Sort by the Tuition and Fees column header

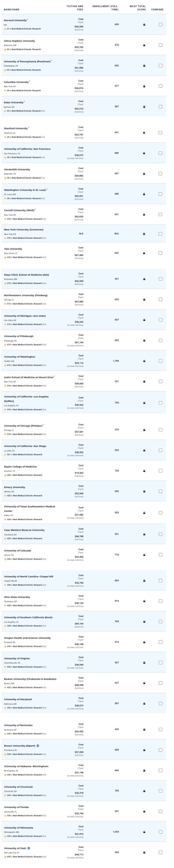click(75, 8)
